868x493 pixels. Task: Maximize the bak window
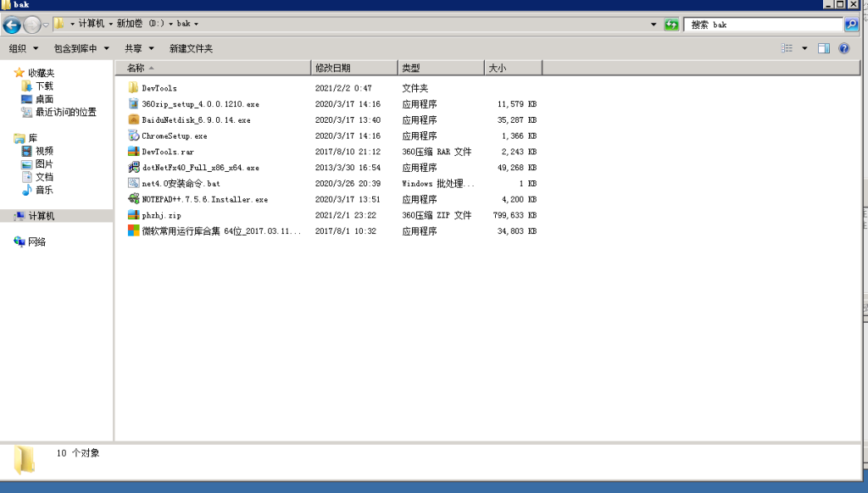click(840, 4)
